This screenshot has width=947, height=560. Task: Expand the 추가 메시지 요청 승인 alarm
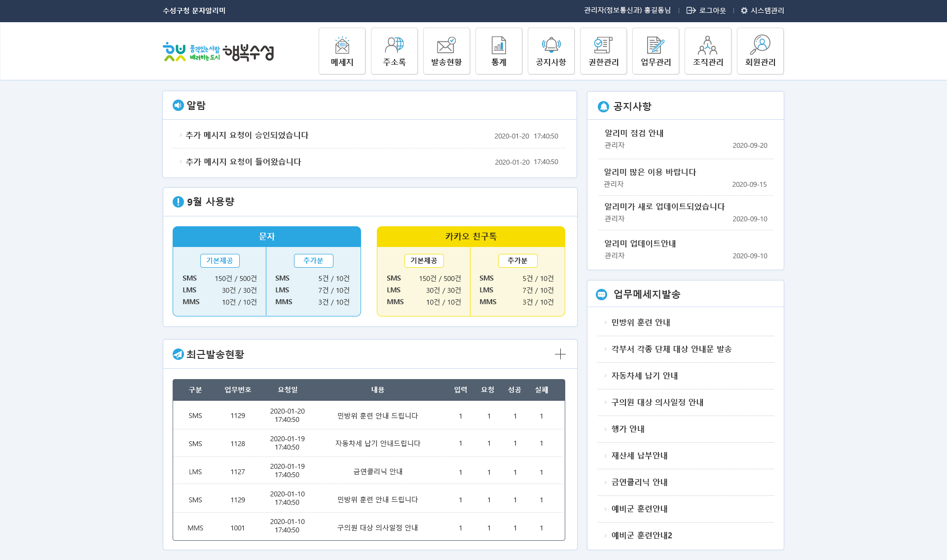[247, 135]
